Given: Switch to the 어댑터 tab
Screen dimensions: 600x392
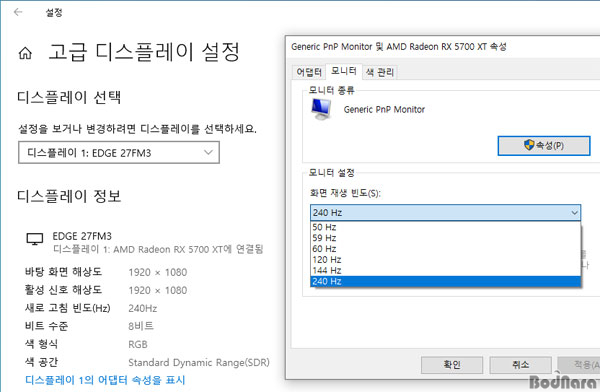Looking at the screenshot, I should 309,72.
